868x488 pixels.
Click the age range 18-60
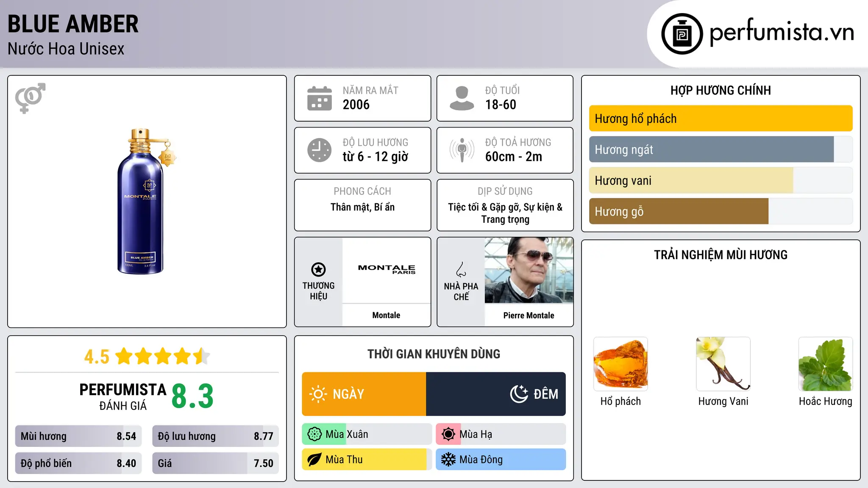(501, 105)
